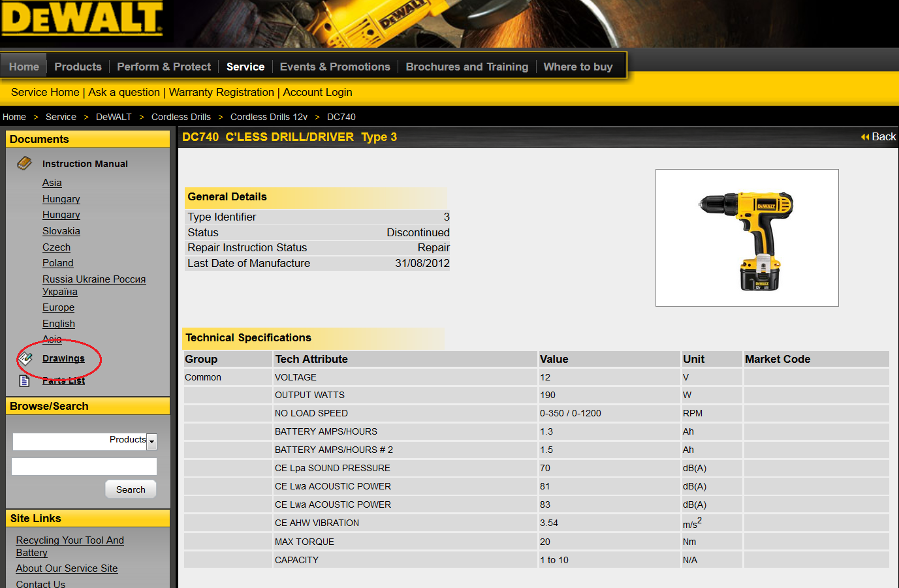Open the Poland manual link
The image size is (899, 588).
58,263
